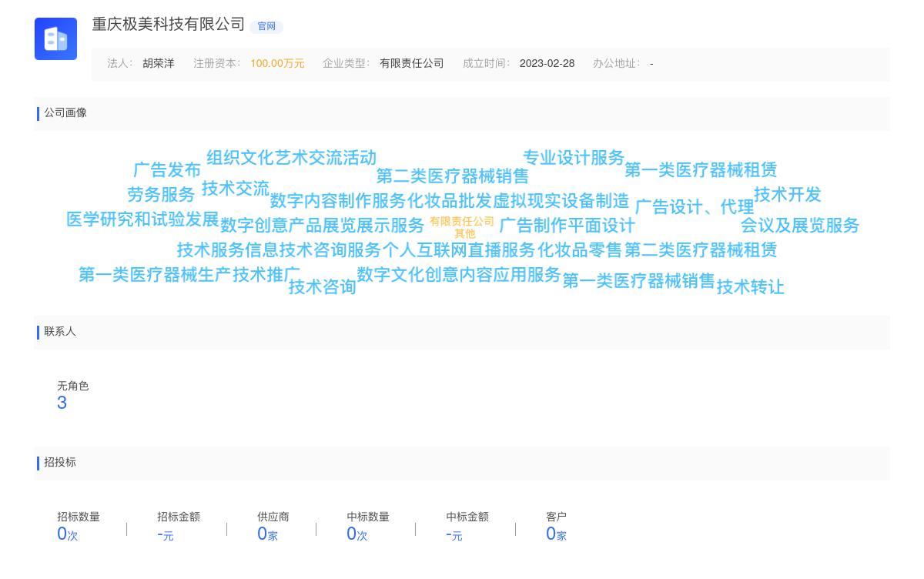
Task: Click word cloud tag 第二类医疗器械销售
Action: (453, 176)
